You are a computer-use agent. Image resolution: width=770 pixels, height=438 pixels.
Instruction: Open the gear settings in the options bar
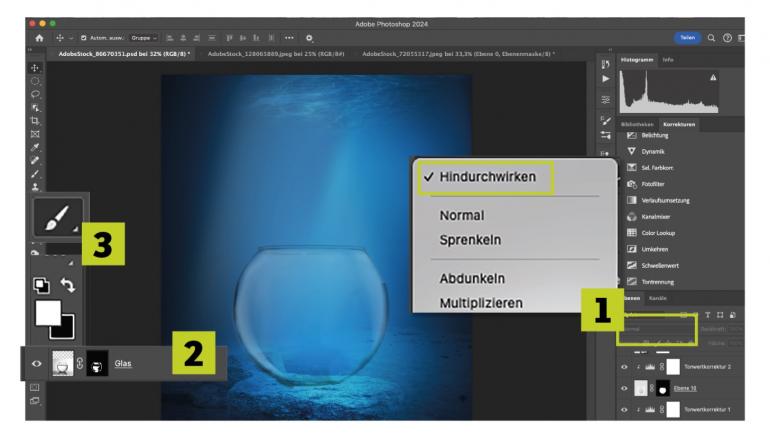point(309,38)
